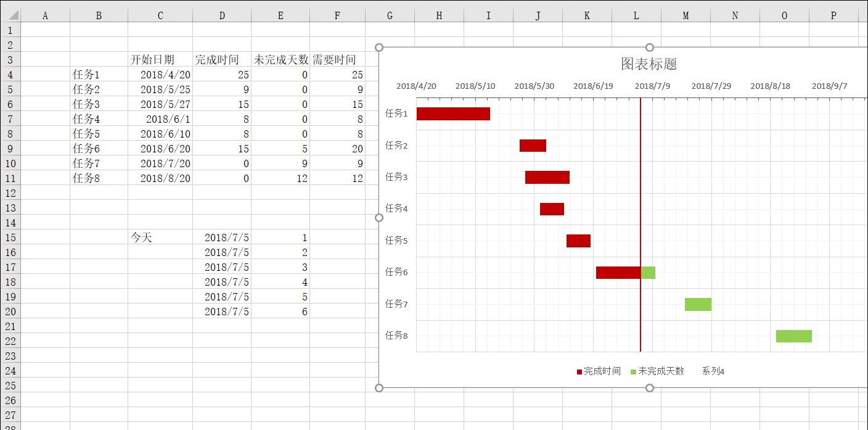Click chart top-middle resize handle
868x430 pixels.
pos(649,48)
